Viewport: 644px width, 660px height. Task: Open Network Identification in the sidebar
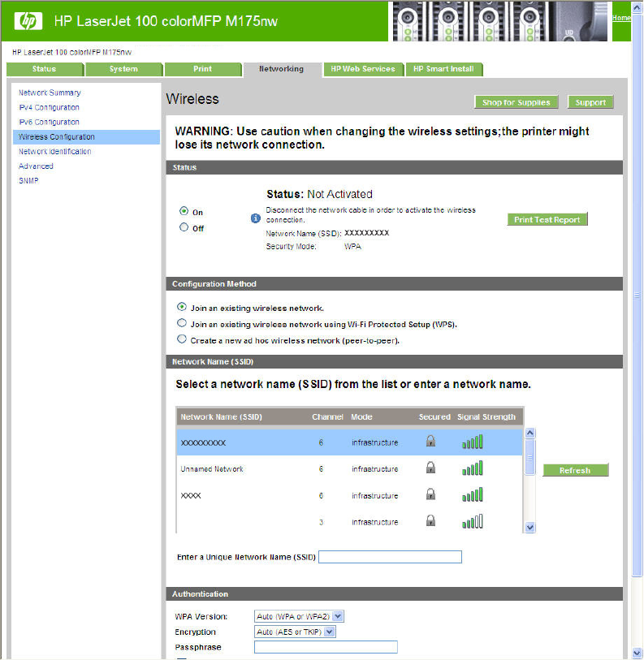click(x=54, y=152)
